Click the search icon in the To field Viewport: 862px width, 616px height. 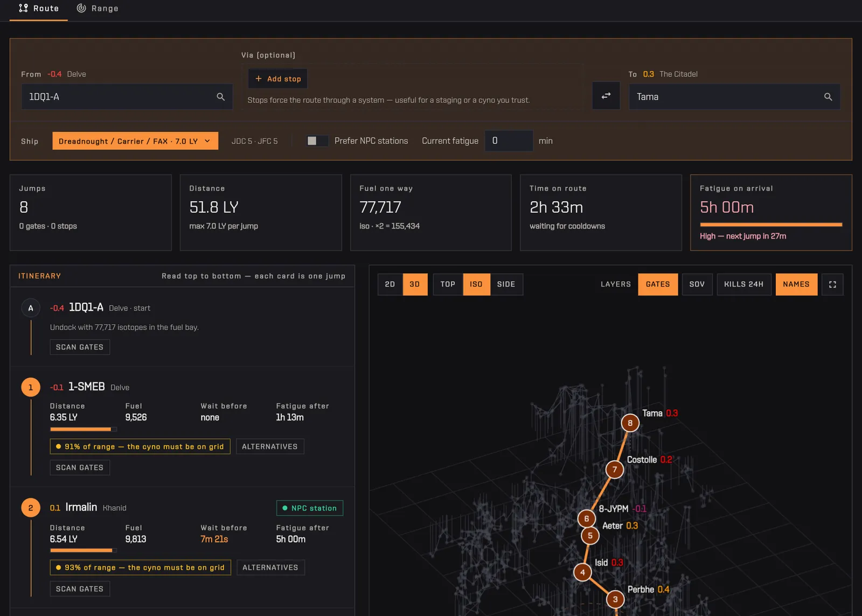point(828,97)
